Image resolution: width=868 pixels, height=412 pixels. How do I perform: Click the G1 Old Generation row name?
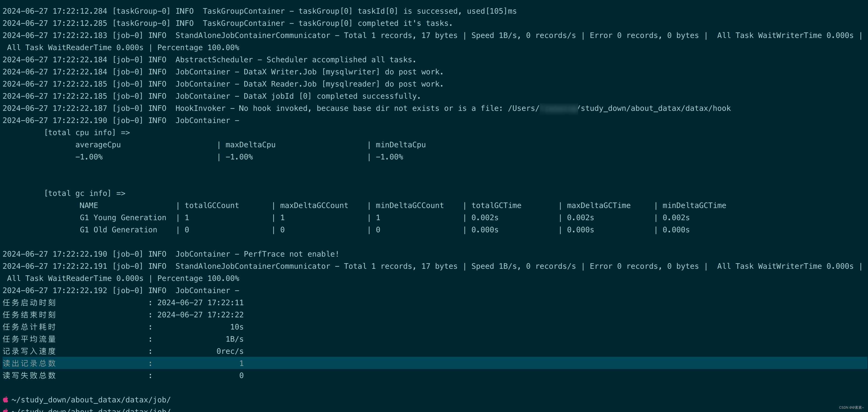tap(118, 230)
